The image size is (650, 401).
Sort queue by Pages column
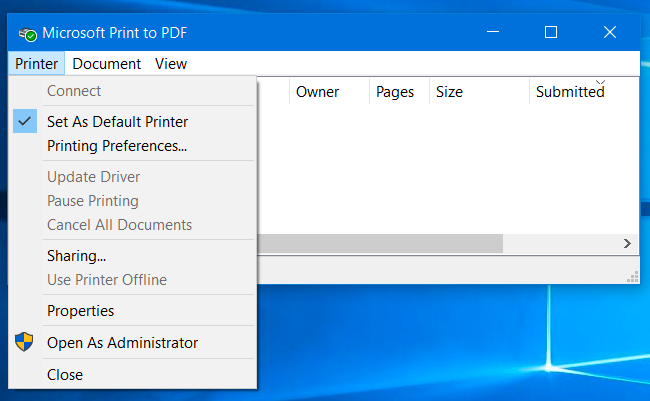395,92
